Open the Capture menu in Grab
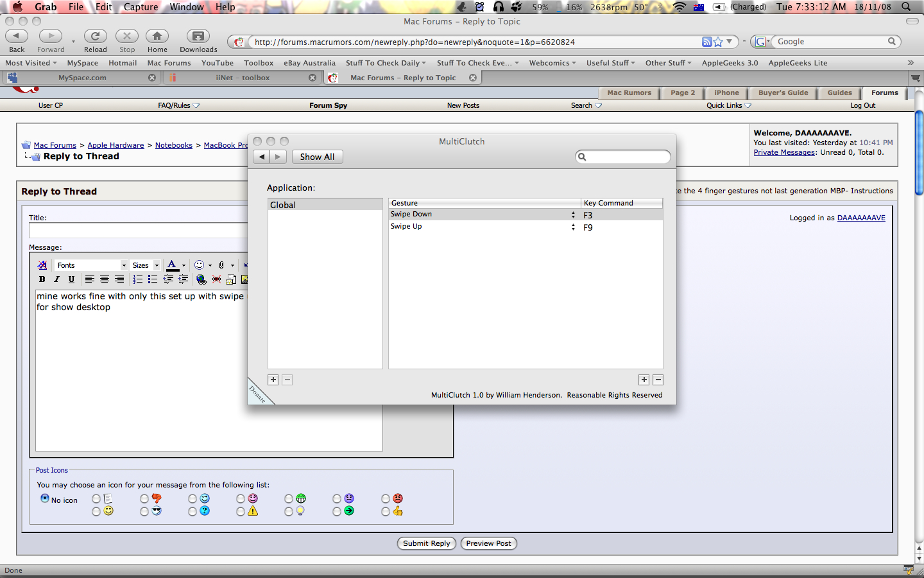Screen dimensions: 924x578 click(x=141, y=7)
